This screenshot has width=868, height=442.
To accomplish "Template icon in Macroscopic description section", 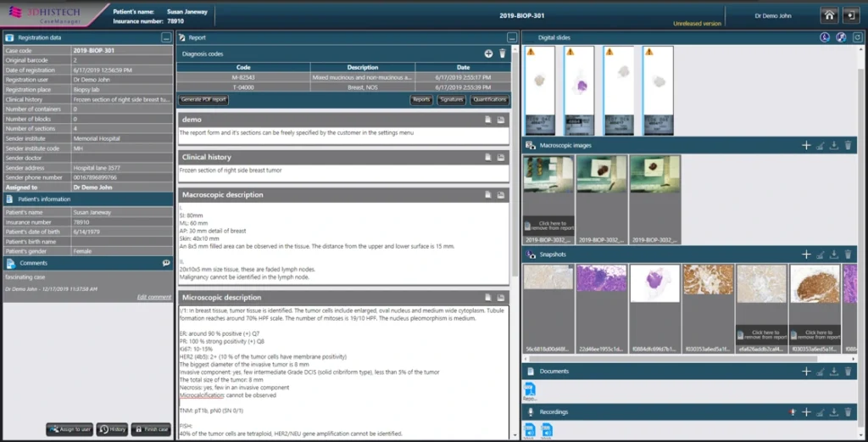I will pyautogui.click(x=487, y=195).
